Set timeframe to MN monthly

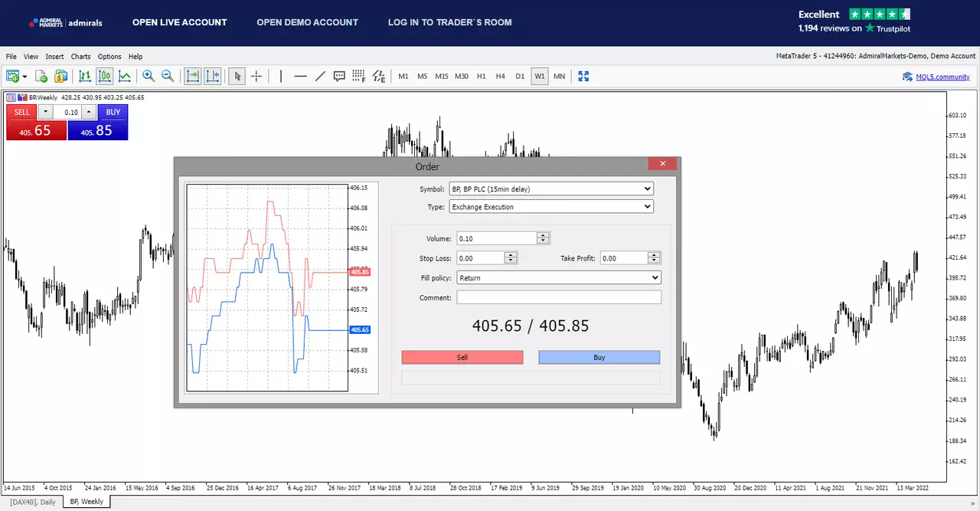[560, 77]
